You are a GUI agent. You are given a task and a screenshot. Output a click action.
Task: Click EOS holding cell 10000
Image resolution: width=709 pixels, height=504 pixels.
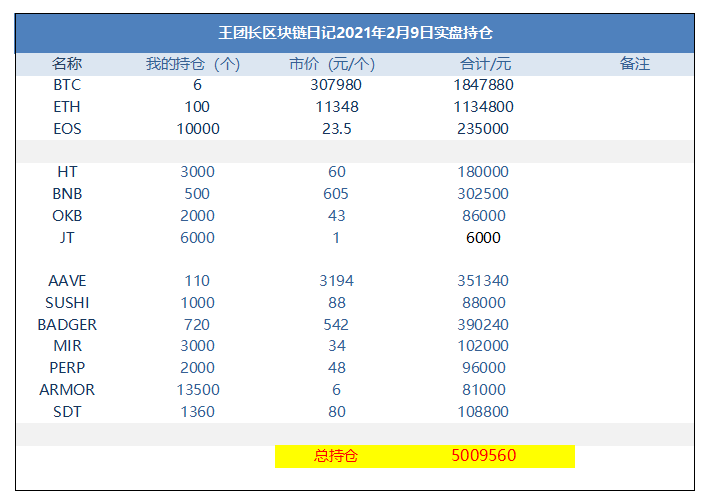198,129
